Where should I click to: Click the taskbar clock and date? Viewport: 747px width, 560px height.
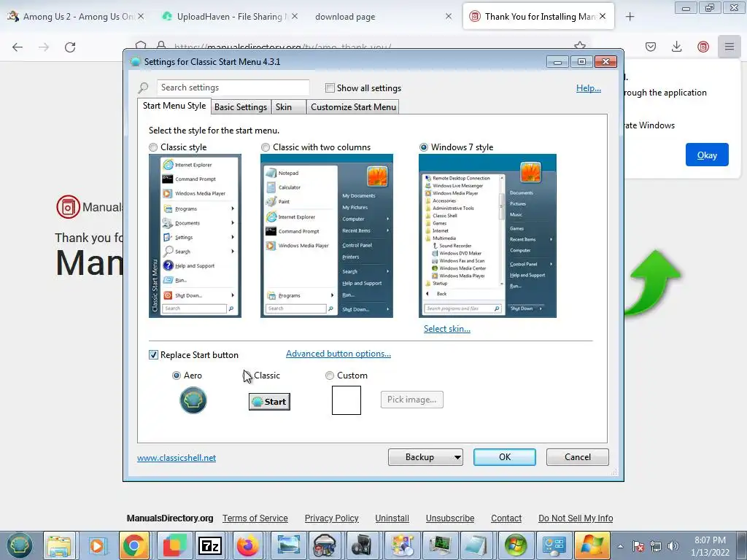pos(710,546)
